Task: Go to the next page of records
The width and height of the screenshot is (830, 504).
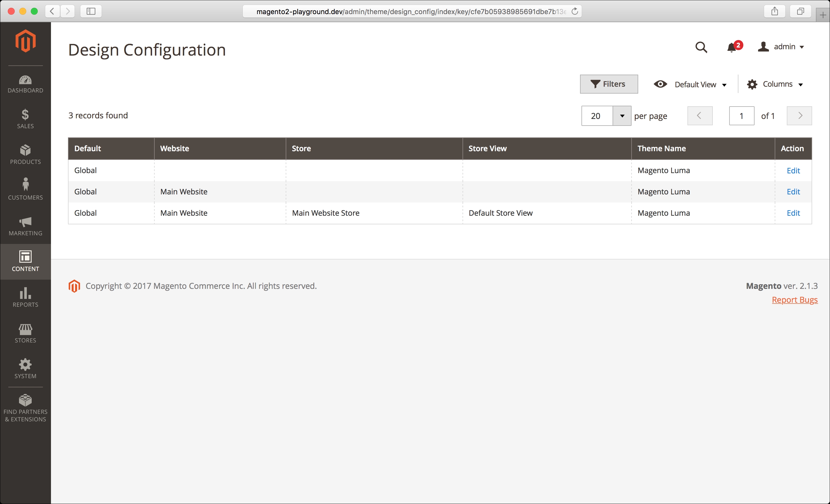Action: (799, 116)
